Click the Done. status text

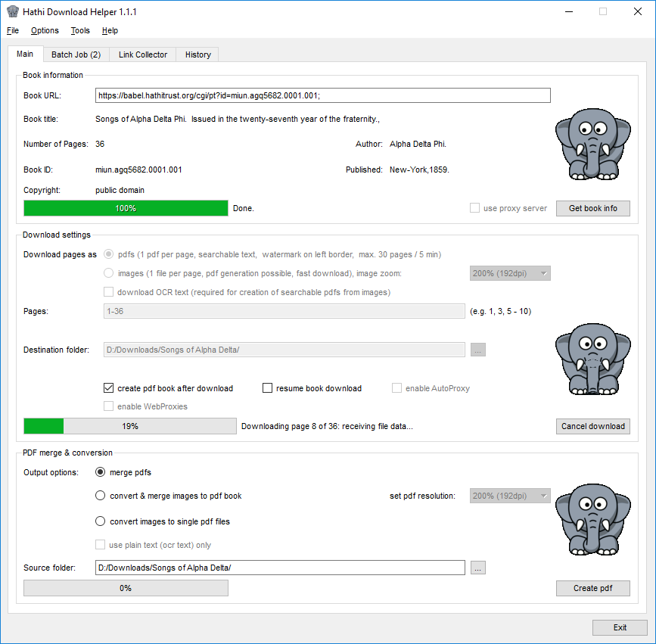244,208
